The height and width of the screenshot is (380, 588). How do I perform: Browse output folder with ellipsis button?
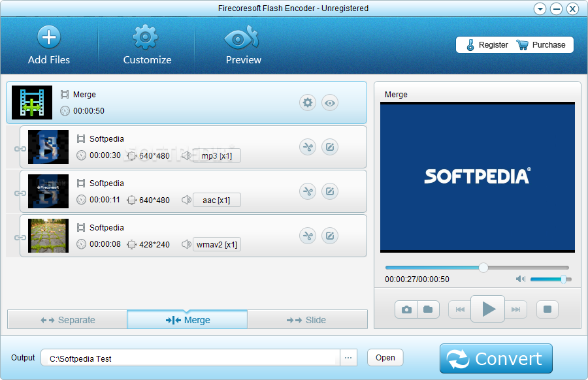click(x=348, y=358)
